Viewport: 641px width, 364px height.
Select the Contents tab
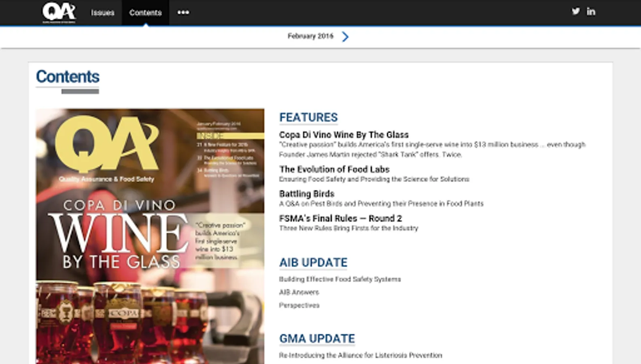(x=145, y=13)
